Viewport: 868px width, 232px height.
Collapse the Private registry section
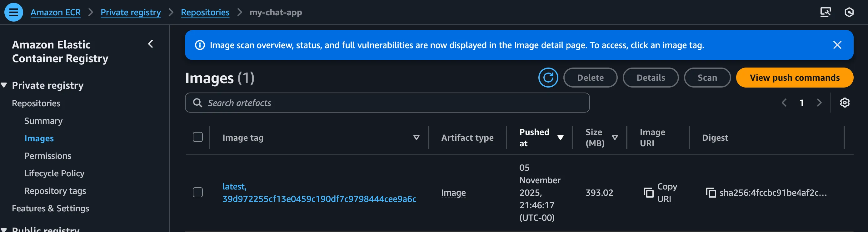(4, 85)
